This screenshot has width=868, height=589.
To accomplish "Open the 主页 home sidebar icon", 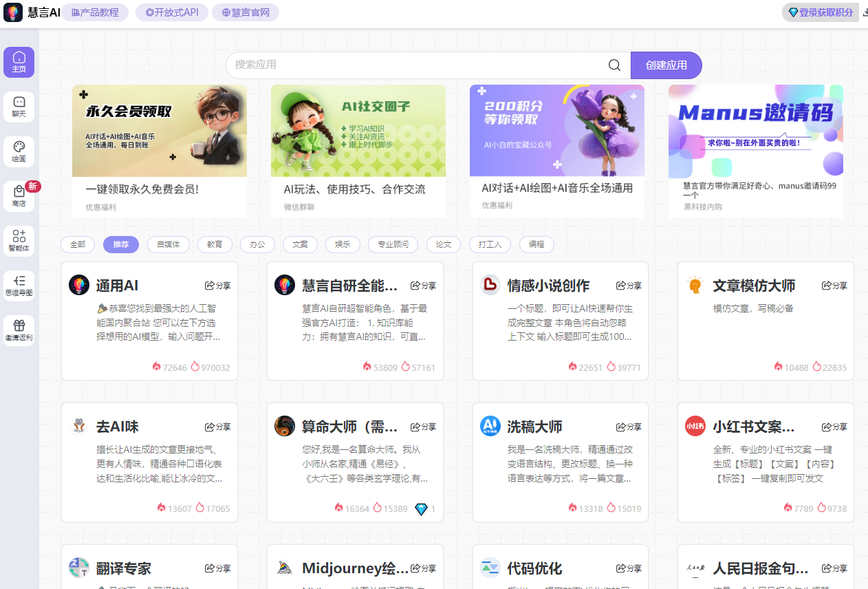I will pos(19,62).
